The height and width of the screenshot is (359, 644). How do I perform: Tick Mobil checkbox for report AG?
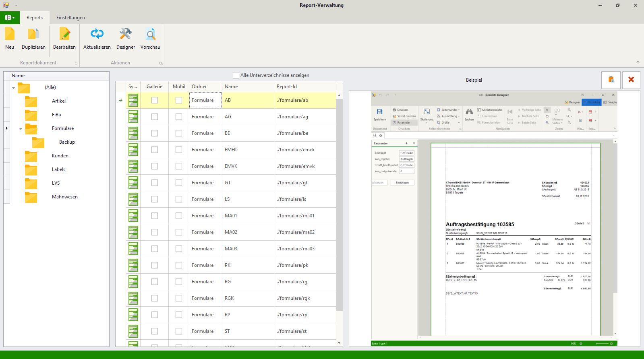click(x=179, y=117)
